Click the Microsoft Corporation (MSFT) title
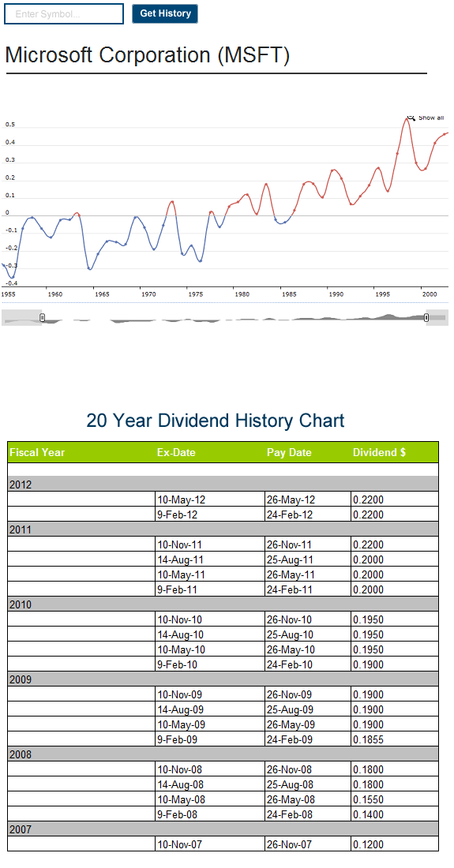Image resolution: width=454 pixels, height=868 pixels. (148, 55)
